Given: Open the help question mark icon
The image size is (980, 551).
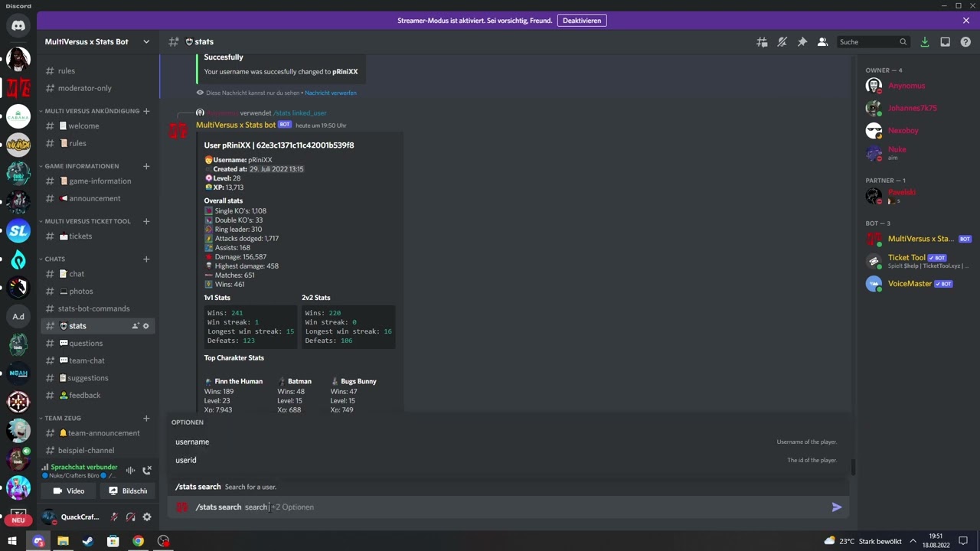Looking at the screenshot, I should tap(965, 42).
